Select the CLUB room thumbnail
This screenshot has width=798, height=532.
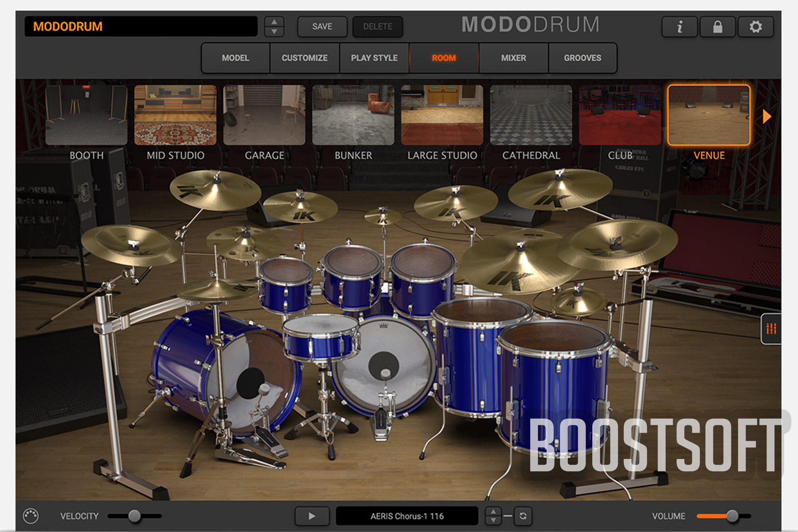620,115
